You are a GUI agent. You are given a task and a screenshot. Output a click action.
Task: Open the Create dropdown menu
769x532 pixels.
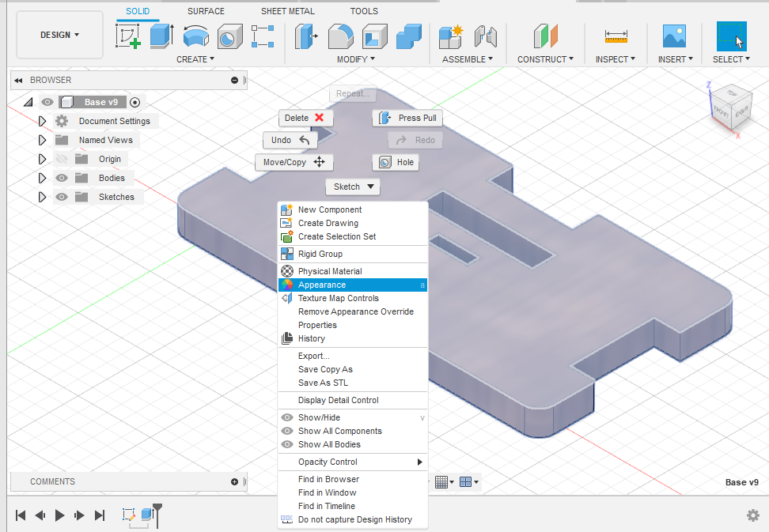[x=195, y=59]
